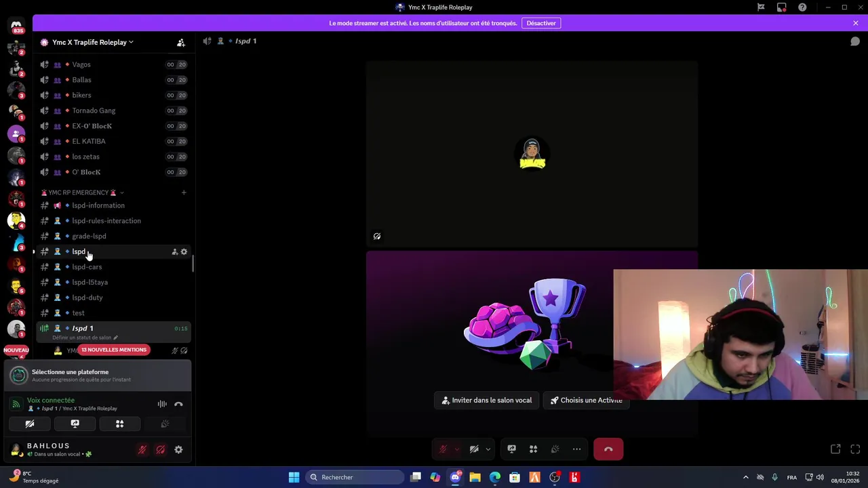
Task: Open Voix connectée connection details
Action: (x=51, y=401)
